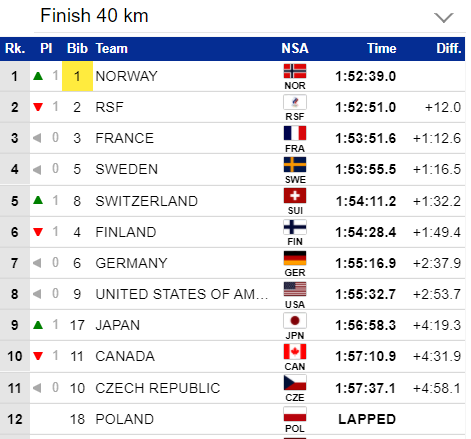The height and width of the screenshot is (439, 471).
Task: Open the GERMANY team row
Action: point(232,263)
